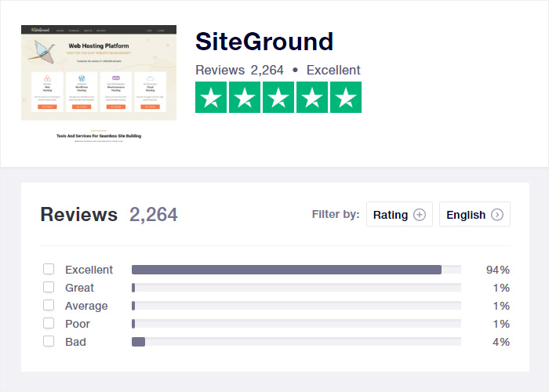Click the Filter by label
Image resolution: width=549 pixels, height=392 pixels.
[x=336, y=214]
